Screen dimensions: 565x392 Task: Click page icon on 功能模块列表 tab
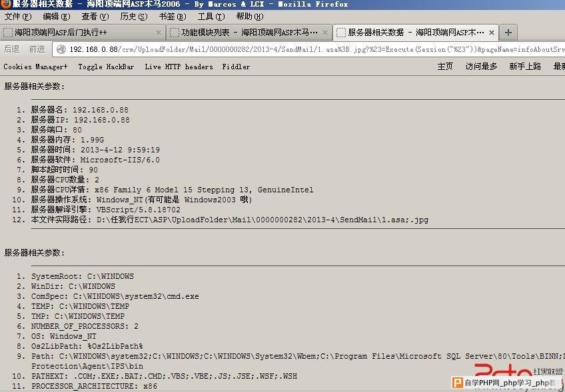tap(175, 33)
